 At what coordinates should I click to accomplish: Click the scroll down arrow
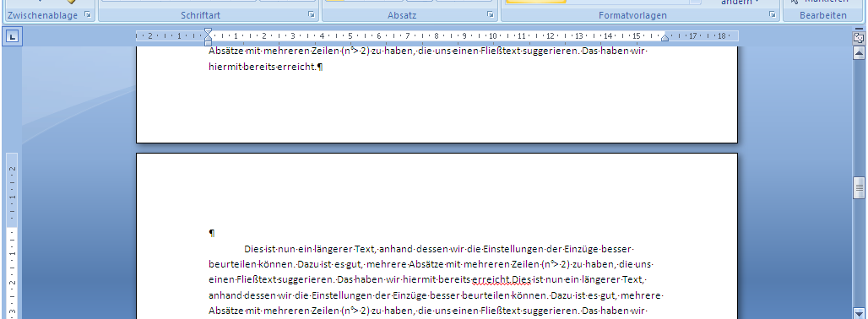[859, 313]
